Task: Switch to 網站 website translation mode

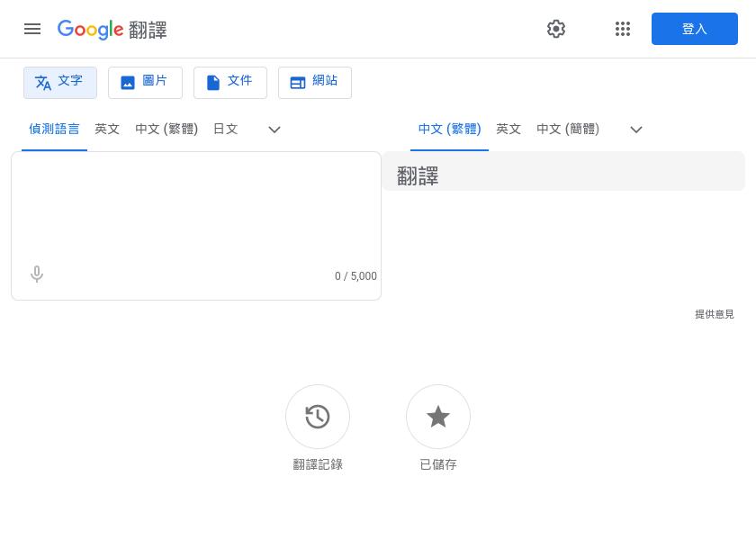Action: [314, 83]
